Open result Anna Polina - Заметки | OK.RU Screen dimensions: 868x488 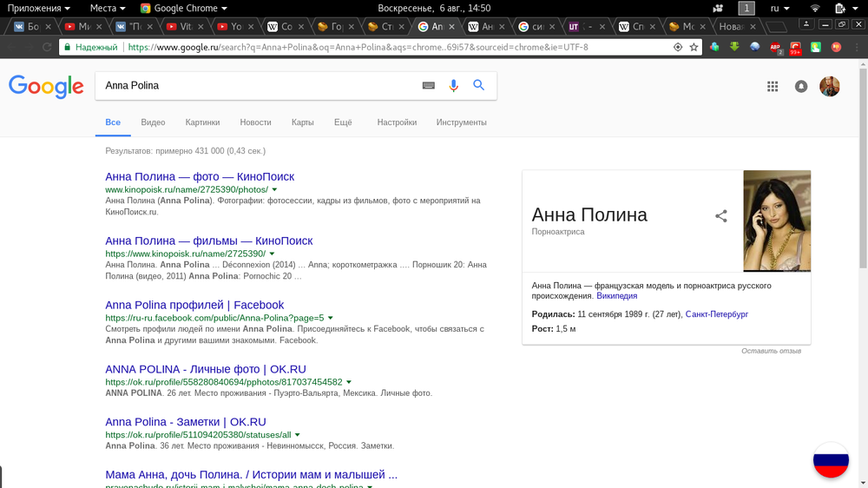click(x=186, y=422)
